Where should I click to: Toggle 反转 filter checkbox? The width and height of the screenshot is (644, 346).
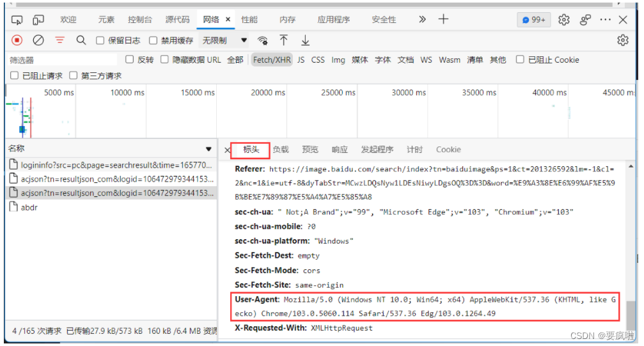(x=129, y=59)
